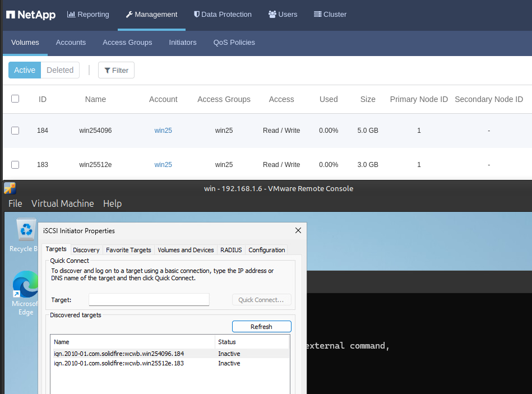Sort volumes by ID column

point(43,99)
